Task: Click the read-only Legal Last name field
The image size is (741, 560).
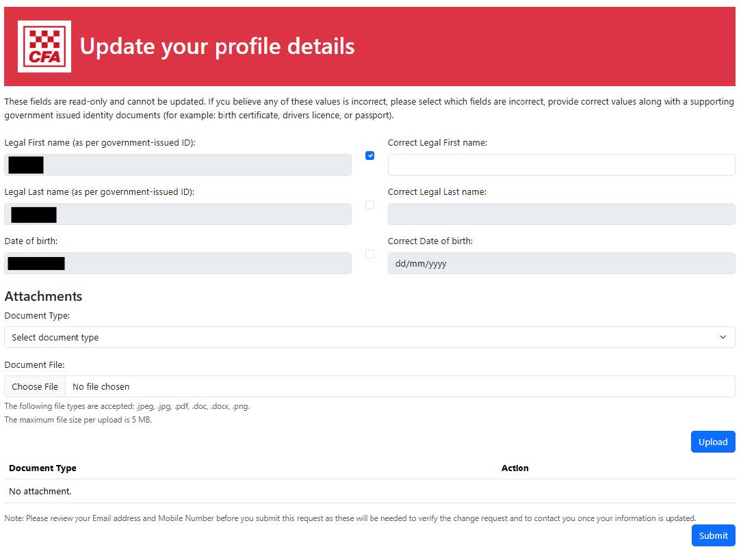Action: [x=178, y=214]
